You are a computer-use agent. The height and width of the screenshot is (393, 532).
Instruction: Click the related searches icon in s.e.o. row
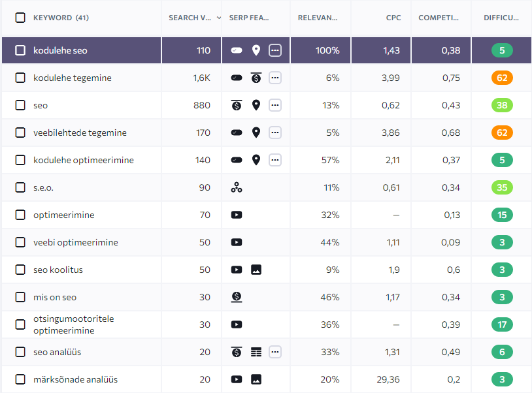pyautogui.click(x=237, y=187)
